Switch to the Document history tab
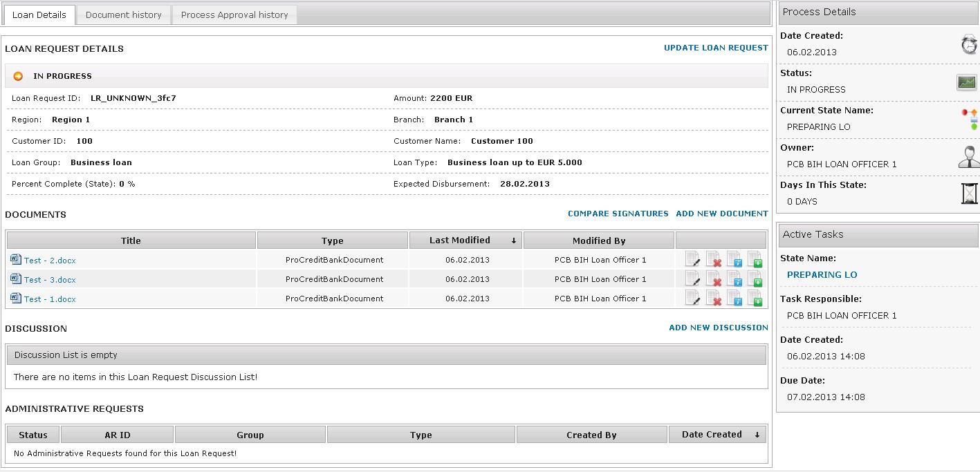 click(x=123, y=15)
